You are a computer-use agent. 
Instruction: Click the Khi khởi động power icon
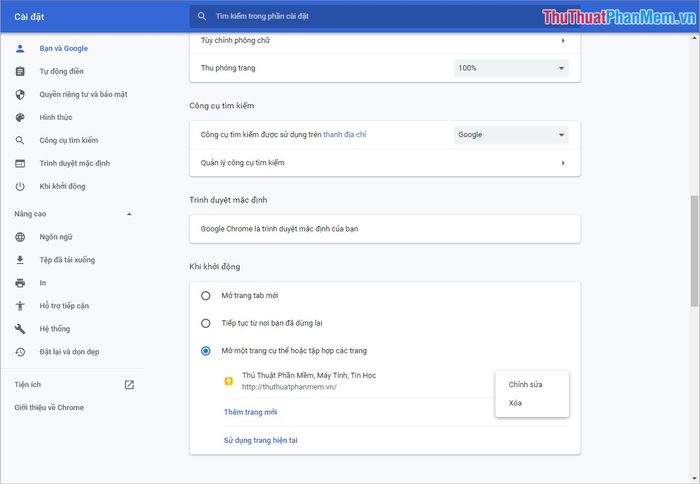point(20,187)
